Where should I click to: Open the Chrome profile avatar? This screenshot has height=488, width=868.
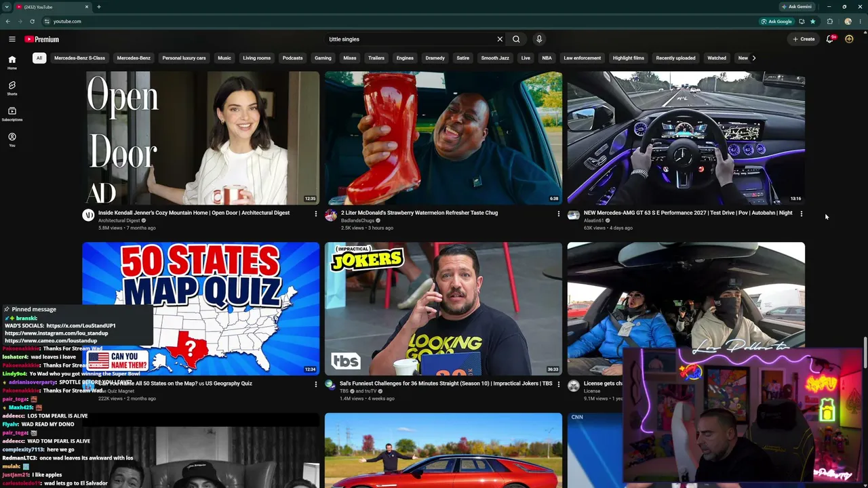point(848,21)
